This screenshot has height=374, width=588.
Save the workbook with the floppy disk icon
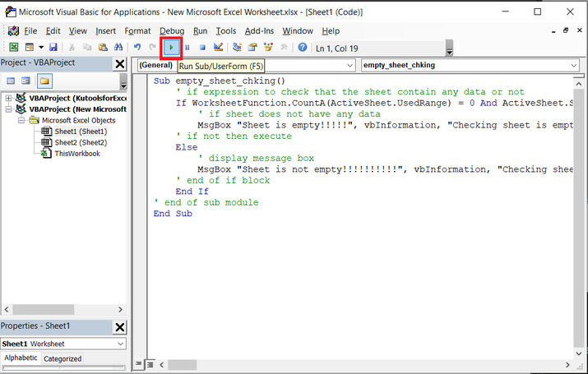tap(53, 47)
